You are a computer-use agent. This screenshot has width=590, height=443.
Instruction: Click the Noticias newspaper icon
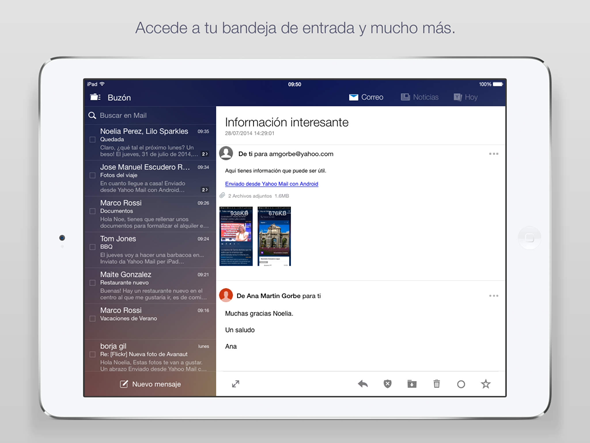coord(405,97)
